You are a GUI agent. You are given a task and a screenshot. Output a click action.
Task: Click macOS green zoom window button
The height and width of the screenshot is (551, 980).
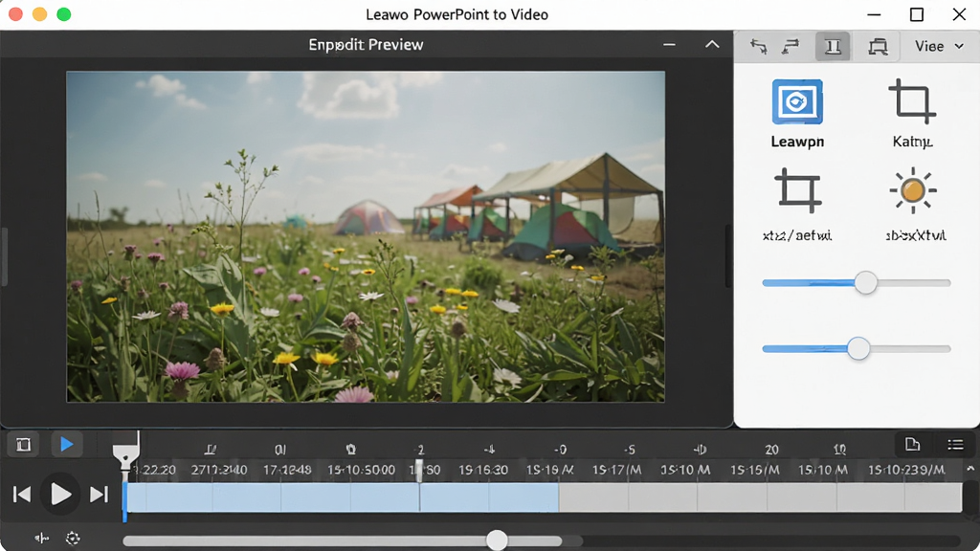click(64, 14)
